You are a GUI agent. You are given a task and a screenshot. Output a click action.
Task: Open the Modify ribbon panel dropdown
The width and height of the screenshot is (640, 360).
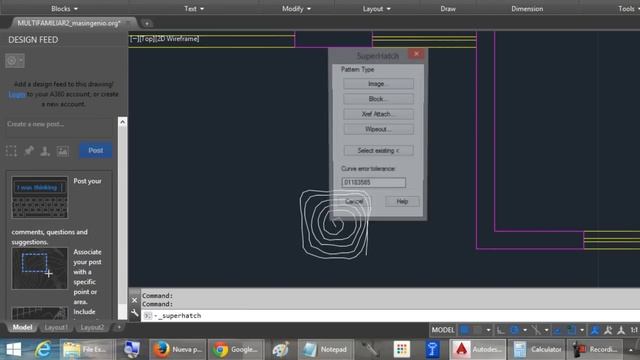(296, 9)
